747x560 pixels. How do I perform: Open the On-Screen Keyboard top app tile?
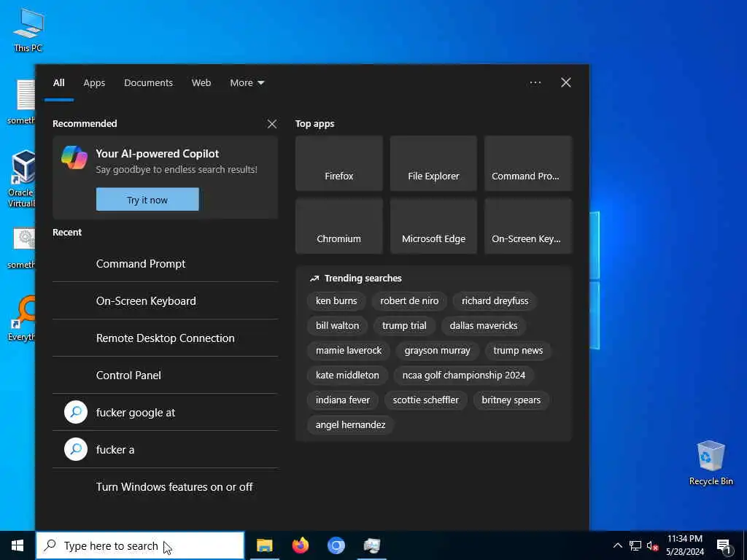528,226
